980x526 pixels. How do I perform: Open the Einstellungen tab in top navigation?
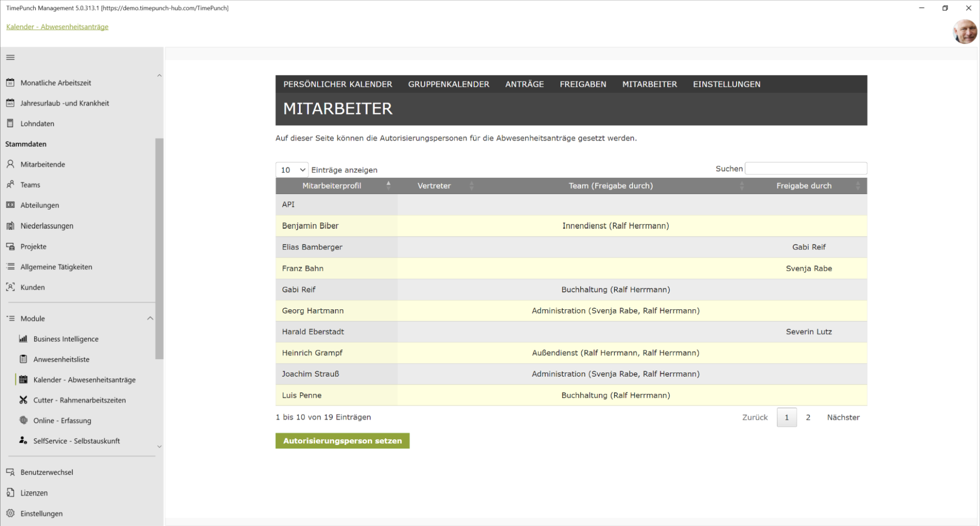pyautogui.click(x=727, y=84)
